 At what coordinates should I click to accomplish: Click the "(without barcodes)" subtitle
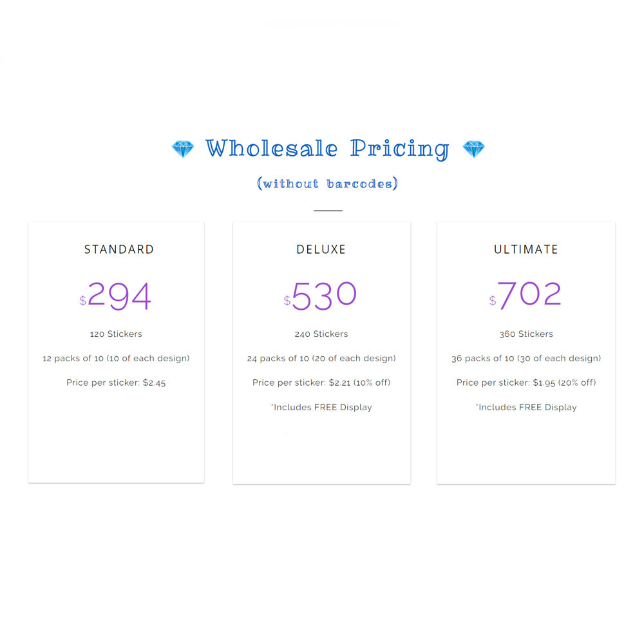point(327,184)
